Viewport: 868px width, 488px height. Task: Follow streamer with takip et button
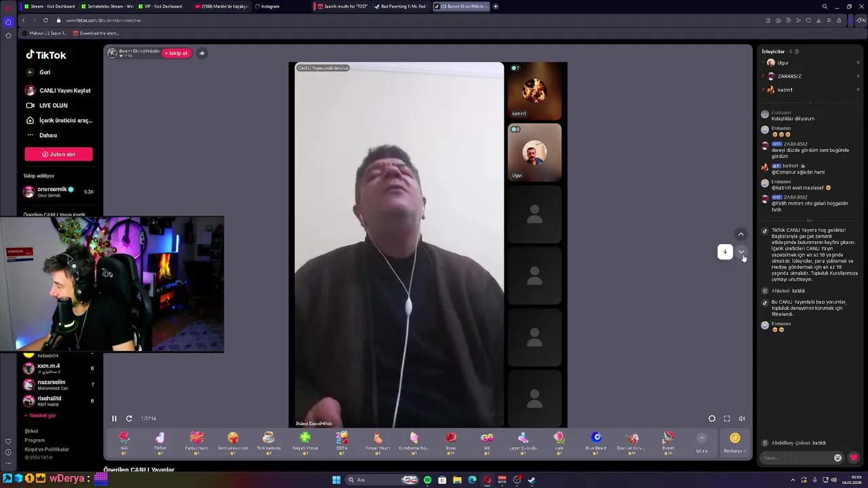pyautogui.click(x=176, y=53)
